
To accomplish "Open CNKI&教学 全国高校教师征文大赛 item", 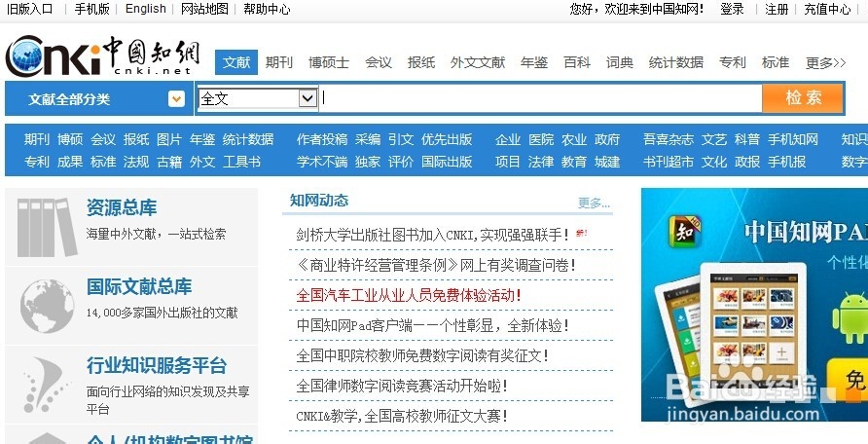I will tap(402, 416).
